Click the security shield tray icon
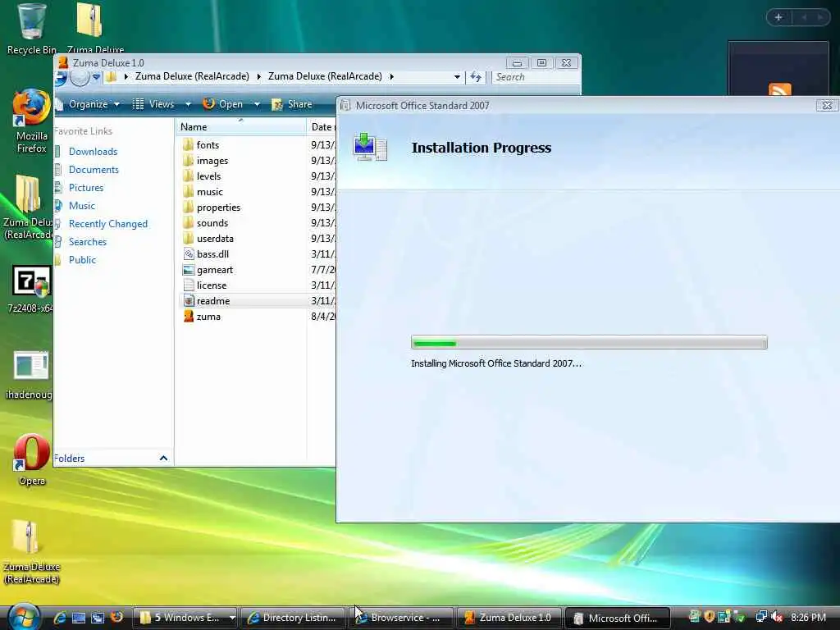 tap(710, 617)
